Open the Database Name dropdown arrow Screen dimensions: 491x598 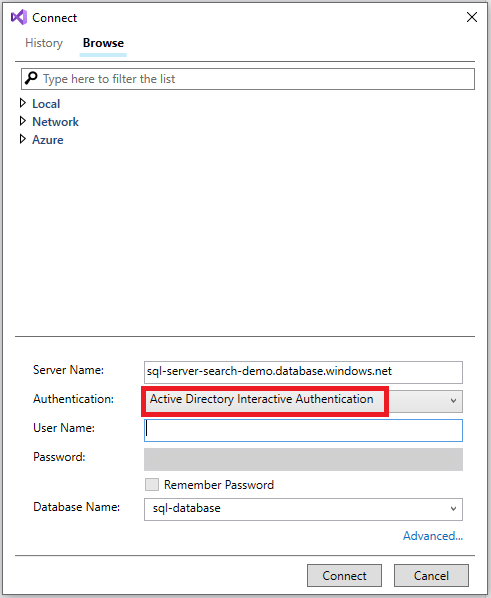pos(453,509)
